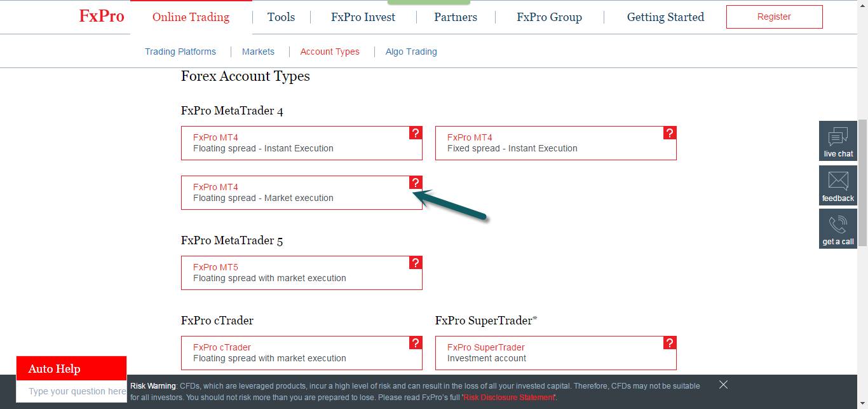This screenshot has height=409, width=868.
Task: Select FxPro SuperTrader Investment account
Action: (x=556, y=353)
